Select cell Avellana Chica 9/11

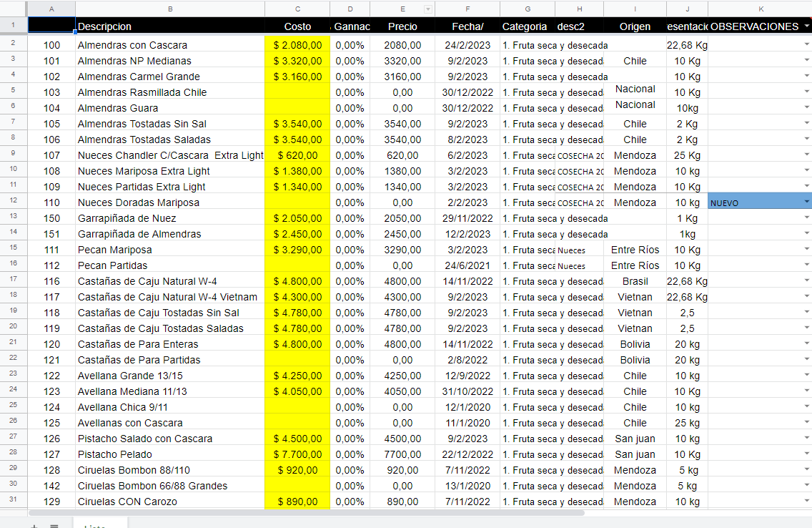[x=170, y=407]
